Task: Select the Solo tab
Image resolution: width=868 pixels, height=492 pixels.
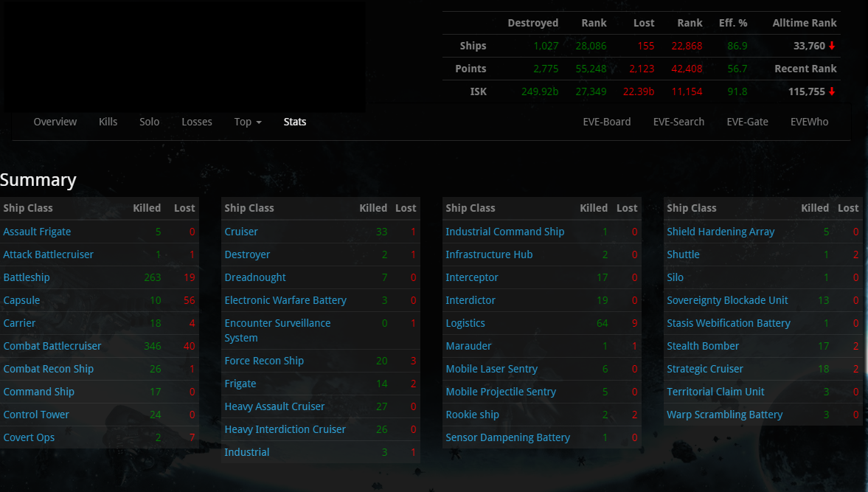Action: [150, 122]
